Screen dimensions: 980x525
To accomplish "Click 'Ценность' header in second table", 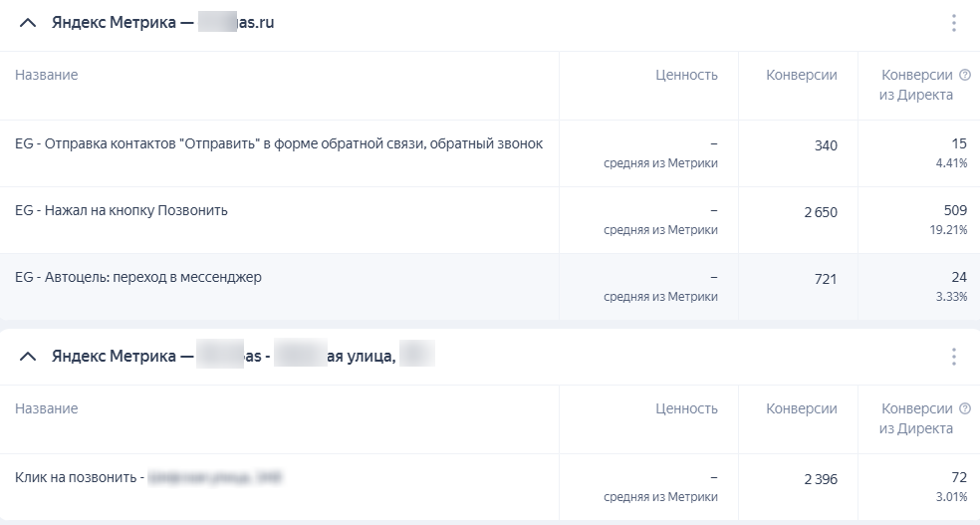I will coord(686,408).
